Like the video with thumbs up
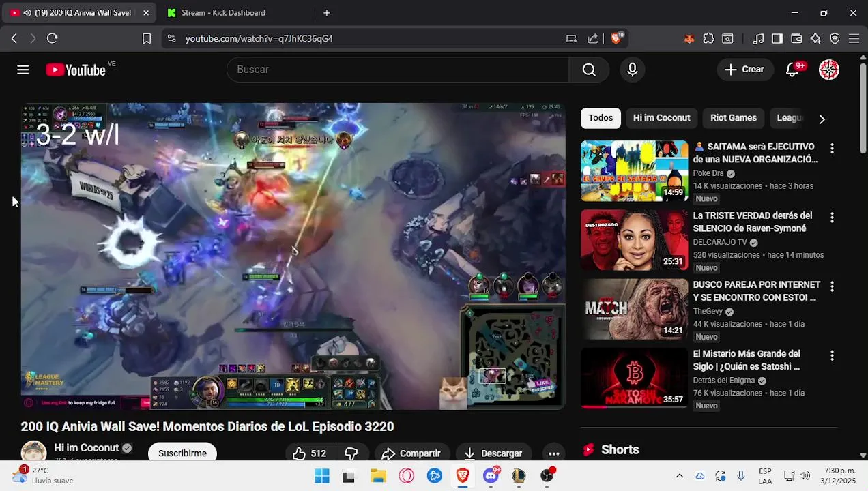The height and width of the screenshot is (491, 868). coord(310,453)
